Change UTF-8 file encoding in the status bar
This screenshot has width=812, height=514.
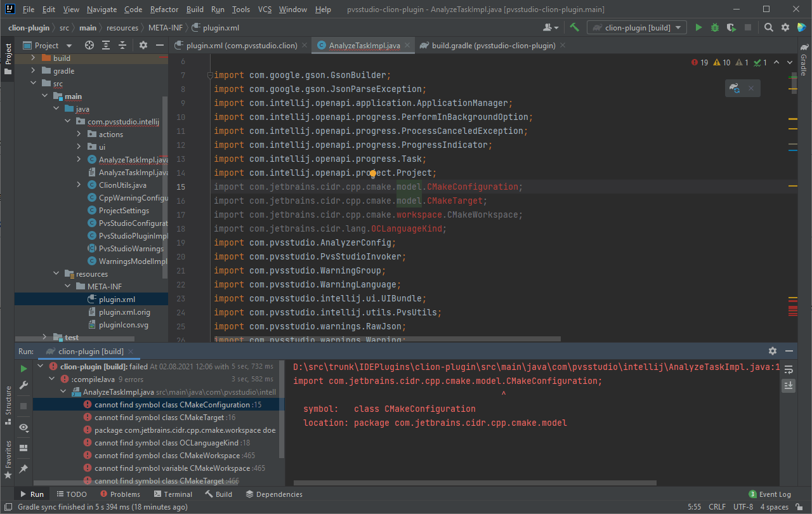pos(743,507)
